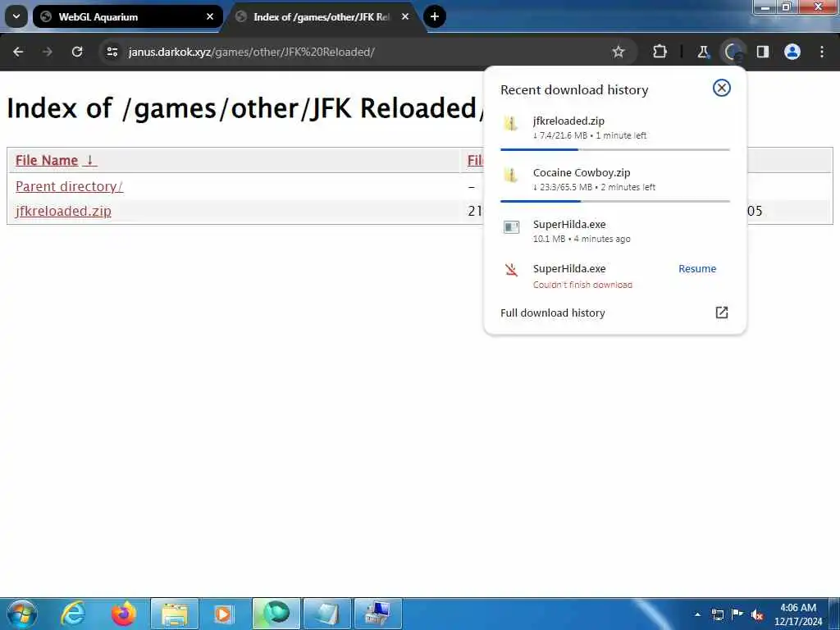Click the Cocaine Cowboy.zip download file icon
Image resolution: width=840 pixels, height=630 pixels.
tap(511, 176)
